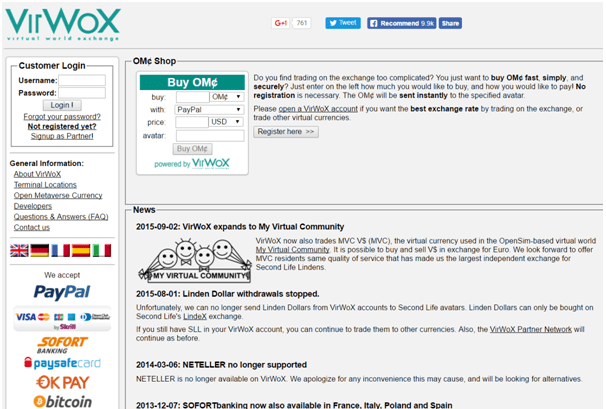Open Open Metaverse Currency link
This screenshot has width=606, height=409.
(x=58, y=196)
